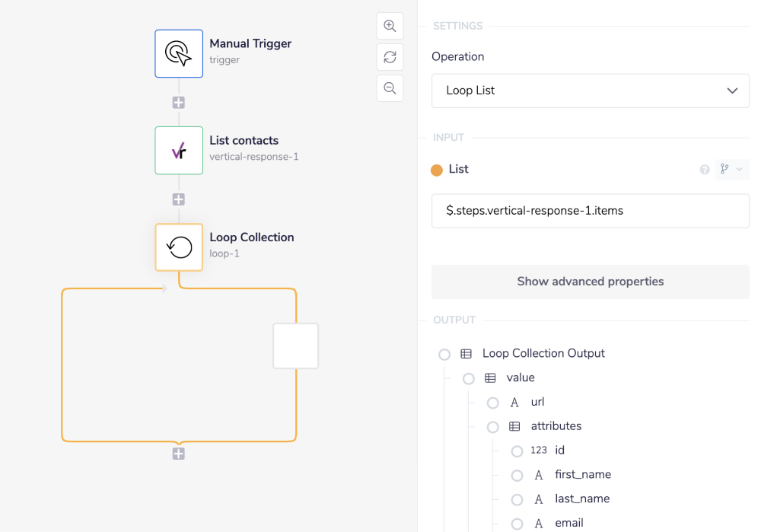Select the first_name output radio button
The width and height of the screenshot is (761, 532).
click(x=517, y=476)
